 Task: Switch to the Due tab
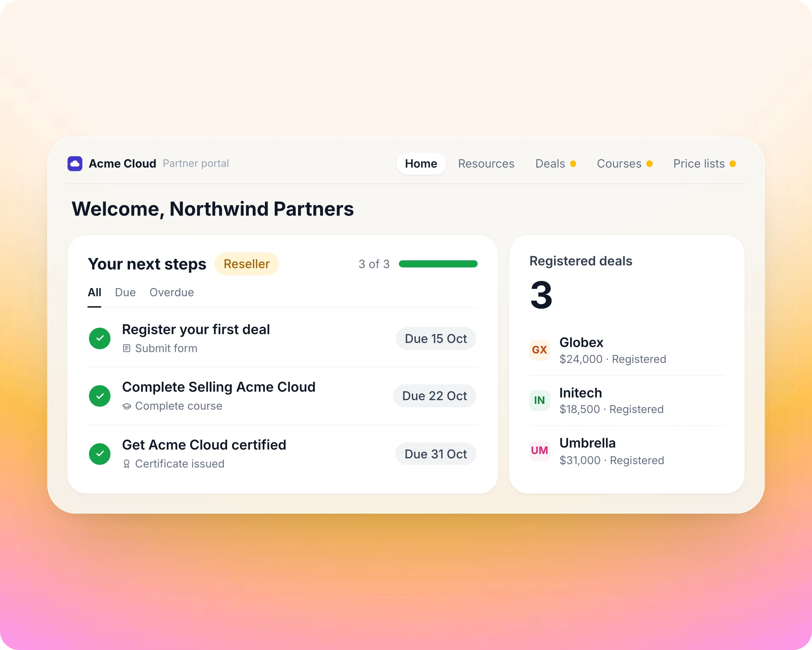pos(126,292)
